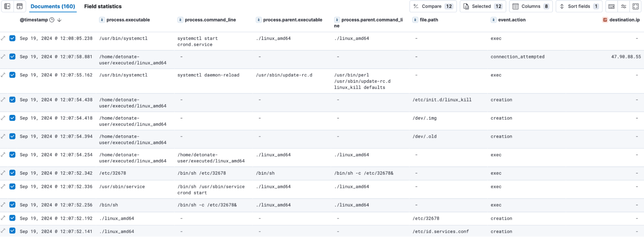Click the process.executable column header
Viewport: 644px width, 237px height.
click(x=128, y=20)
